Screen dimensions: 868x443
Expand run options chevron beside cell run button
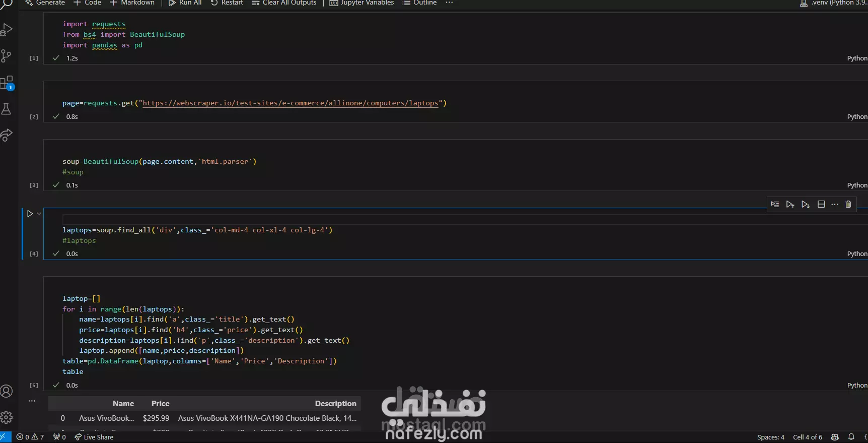click(x=39, y=214)
